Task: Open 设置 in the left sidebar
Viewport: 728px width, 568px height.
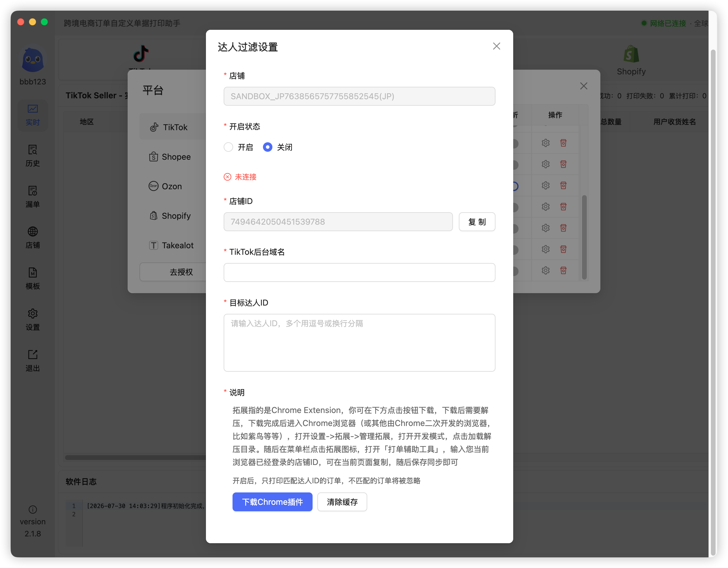Action: [x=33, y=320]
